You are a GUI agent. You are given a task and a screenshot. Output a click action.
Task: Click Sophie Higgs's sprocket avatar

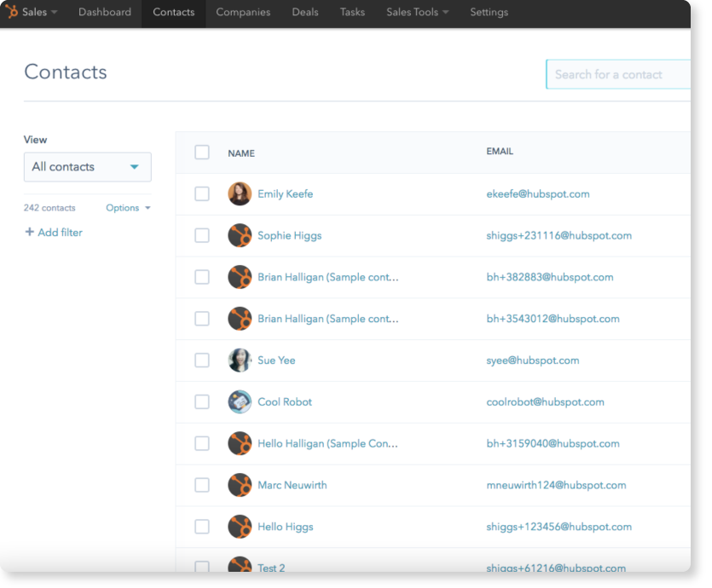point(240,235)
